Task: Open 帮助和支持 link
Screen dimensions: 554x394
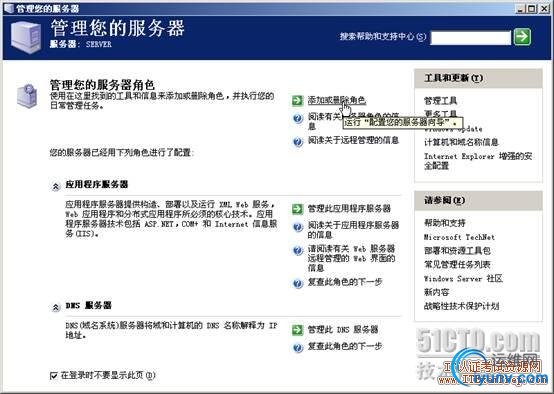Action: click(445, 223)
